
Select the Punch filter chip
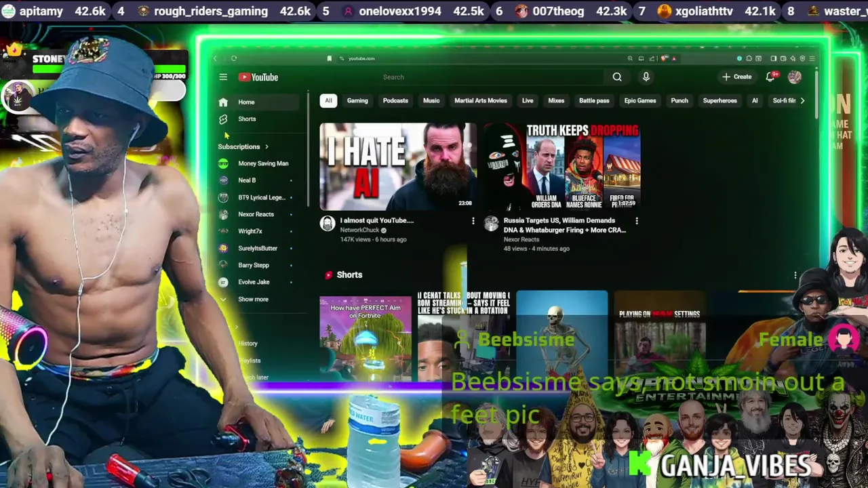(679, 100)
